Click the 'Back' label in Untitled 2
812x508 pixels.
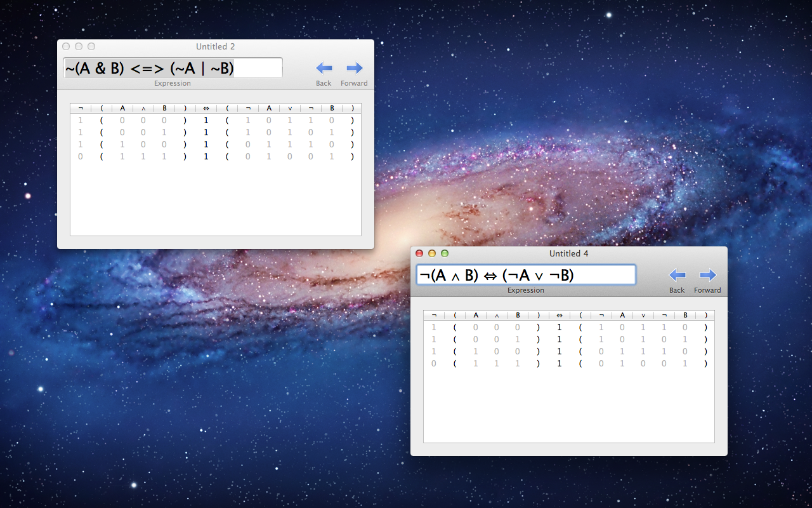pyautogui.click(x=324, y=83)
